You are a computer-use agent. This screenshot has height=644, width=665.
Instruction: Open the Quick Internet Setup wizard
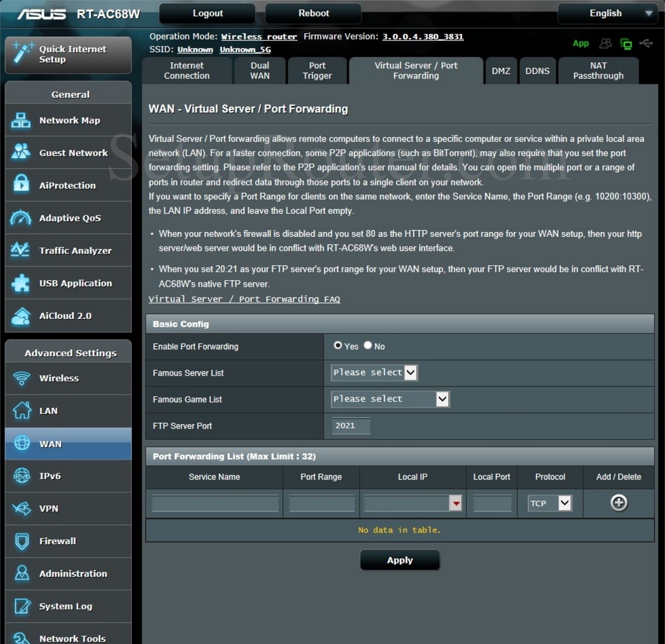[68, 54]
